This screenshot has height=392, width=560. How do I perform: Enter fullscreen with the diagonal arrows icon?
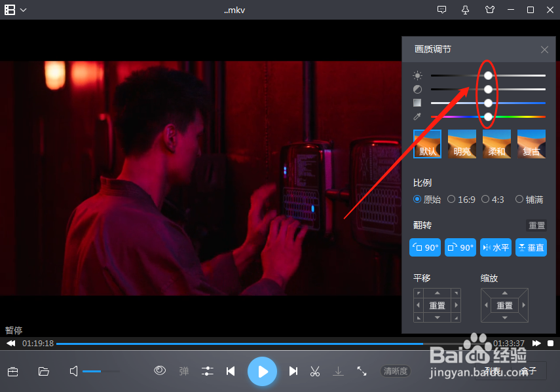[x=362, y=371]
